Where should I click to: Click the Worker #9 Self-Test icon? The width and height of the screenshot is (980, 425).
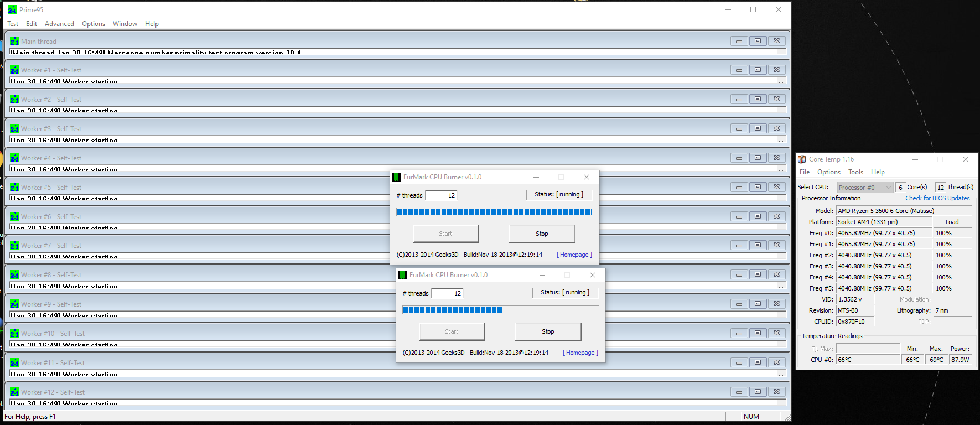14,304
